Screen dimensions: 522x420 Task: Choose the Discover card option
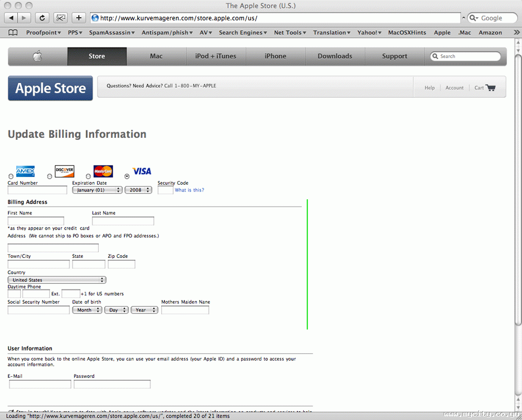[49, 176]
